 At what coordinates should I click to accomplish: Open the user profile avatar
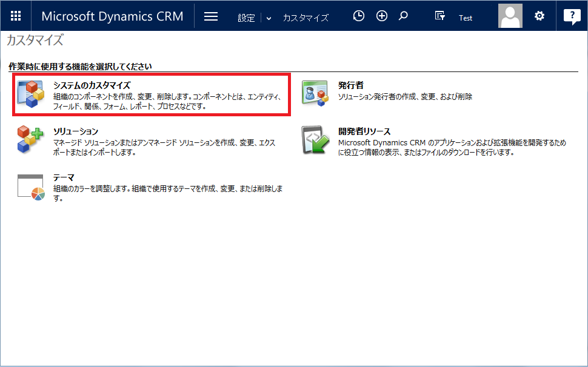[x=510, y=16]
